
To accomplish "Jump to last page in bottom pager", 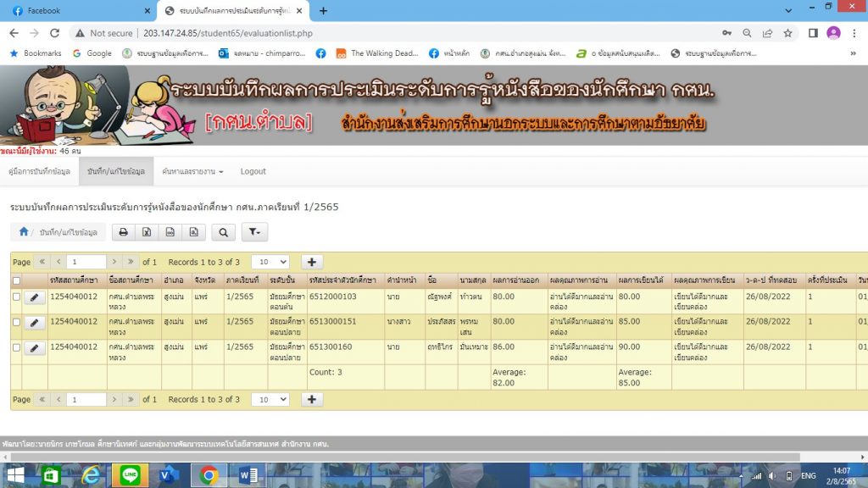I will pyautogui.click(x=131, y=400).
